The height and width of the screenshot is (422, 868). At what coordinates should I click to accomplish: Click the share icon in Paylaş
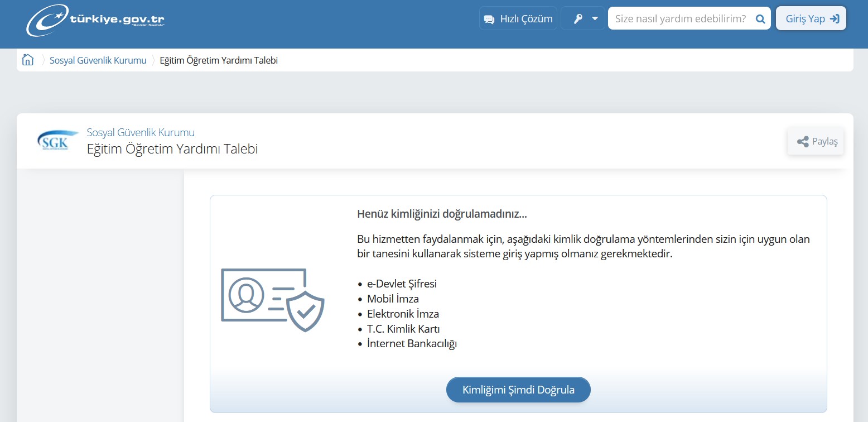[x=803, y=142]
